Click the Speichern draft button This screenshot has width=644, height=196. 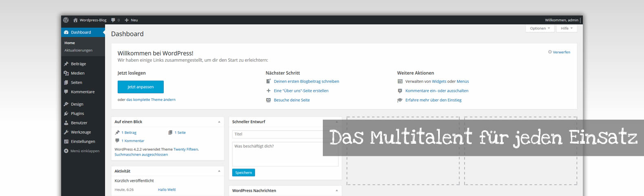point(243,173)
